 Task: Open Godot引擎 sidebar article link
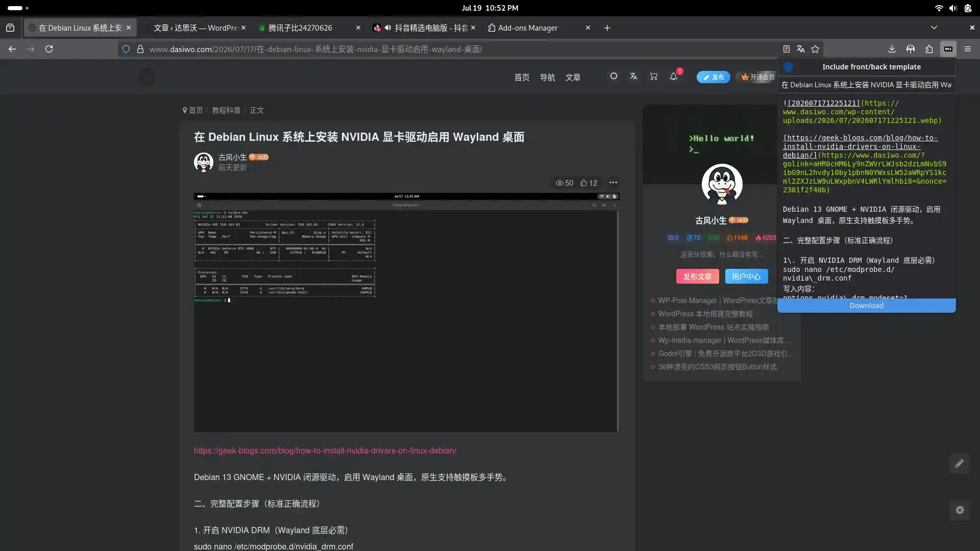click(x=726, y=354)
